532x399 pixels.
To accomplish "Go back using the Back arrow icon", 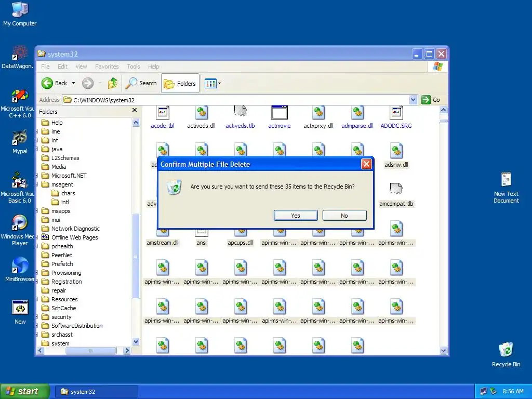I will (47, 83).
